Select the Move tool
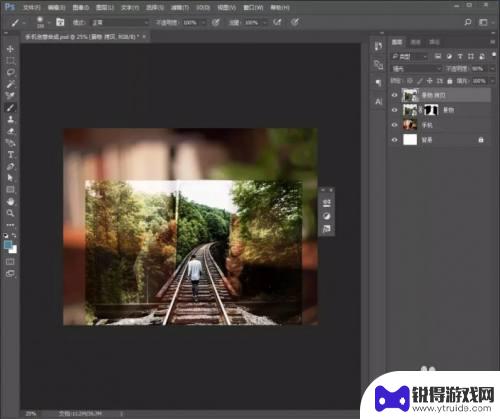Image resolution: width=500 pixels, height=419 pixels. pos(10,49)
